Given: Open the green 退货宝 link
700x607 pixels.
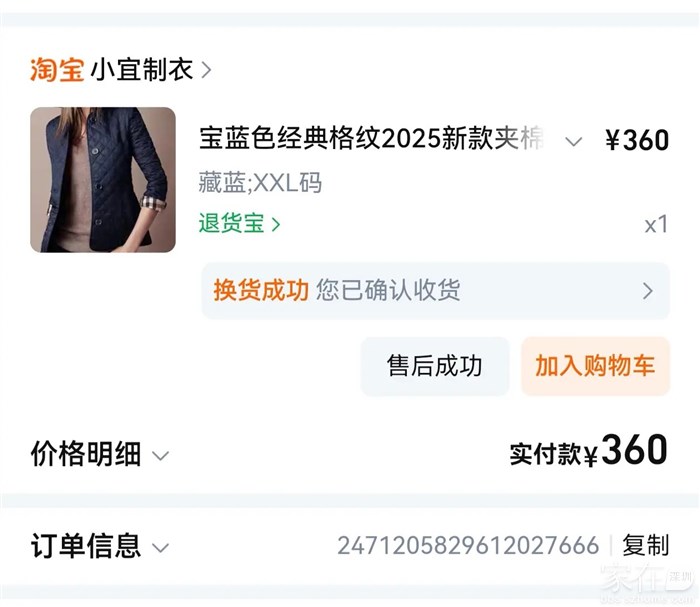Looking at the screenshot, I should coord(231,223).
